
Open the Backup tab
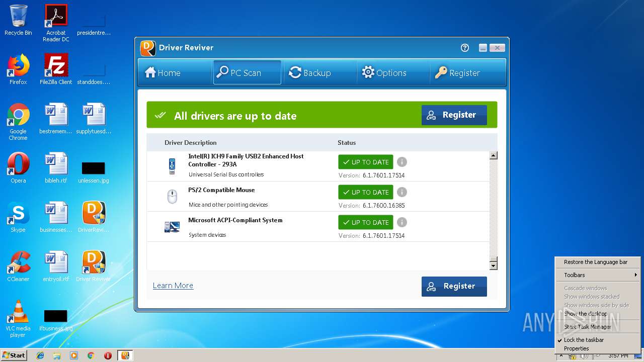(x=310, y=73)
